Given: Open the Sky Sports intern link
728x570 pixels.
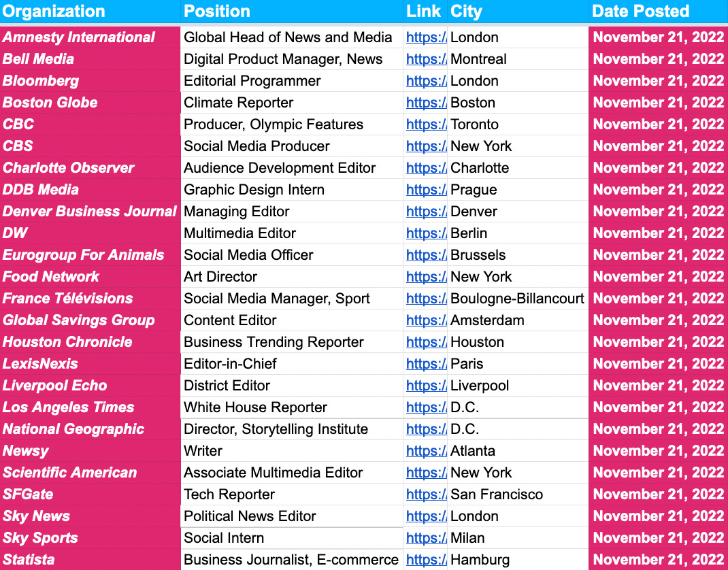Looking at the screenshot, I should [426, 538].
